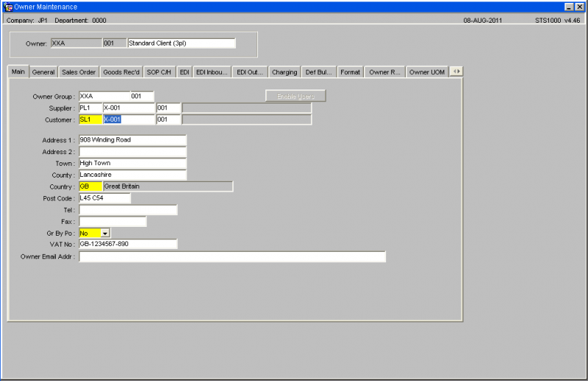The width and height of the screenshot is (588, 381).
Task: Click the date 08-AUG-2011
Action: click(482, 21)
